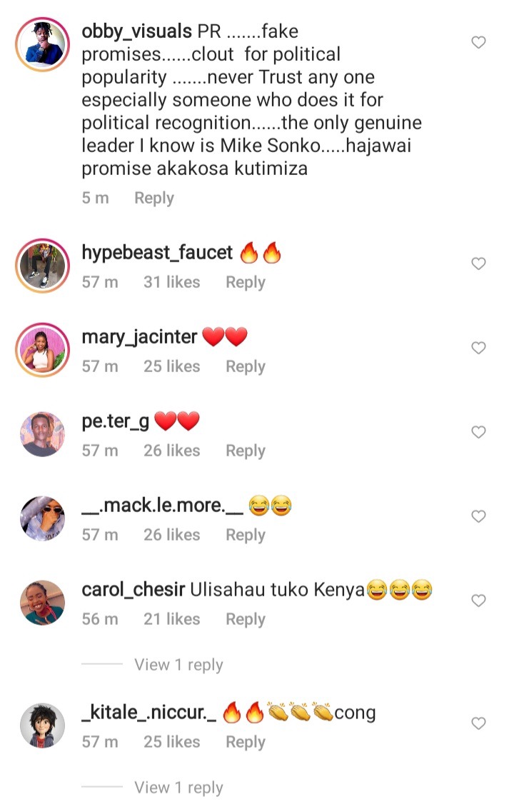The width and height of the screenshot is (514, 812).
Task: Open hypebeast_faucet's profile avatar
Action: point(42,266)
